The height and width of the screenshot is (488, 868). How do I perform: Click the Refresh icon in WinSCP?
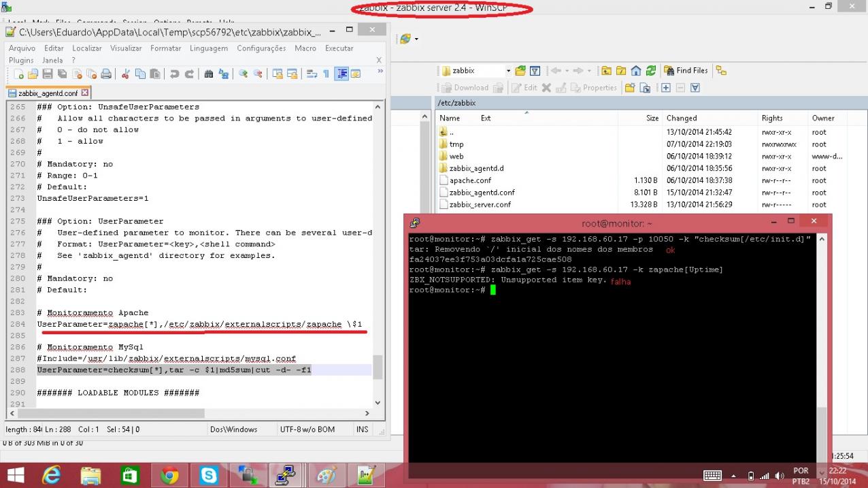coord(651,71)
